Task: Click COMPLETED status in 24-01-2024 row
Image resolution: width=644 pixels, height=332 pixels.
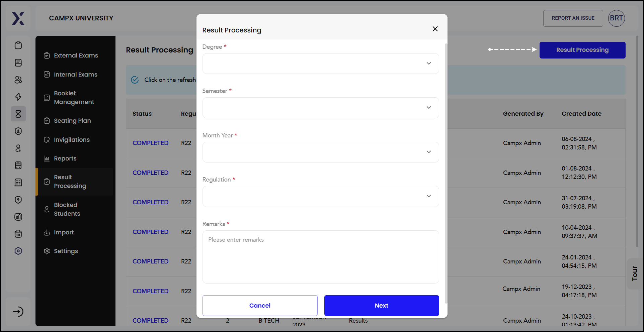Action: click(150, 261)
